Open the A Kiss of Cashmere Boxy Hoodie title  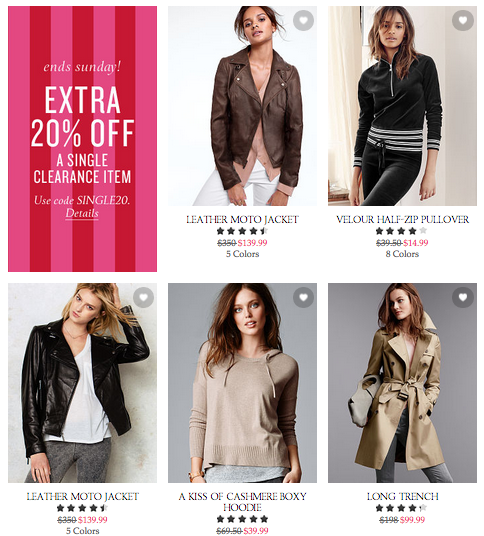click(242, 502)
